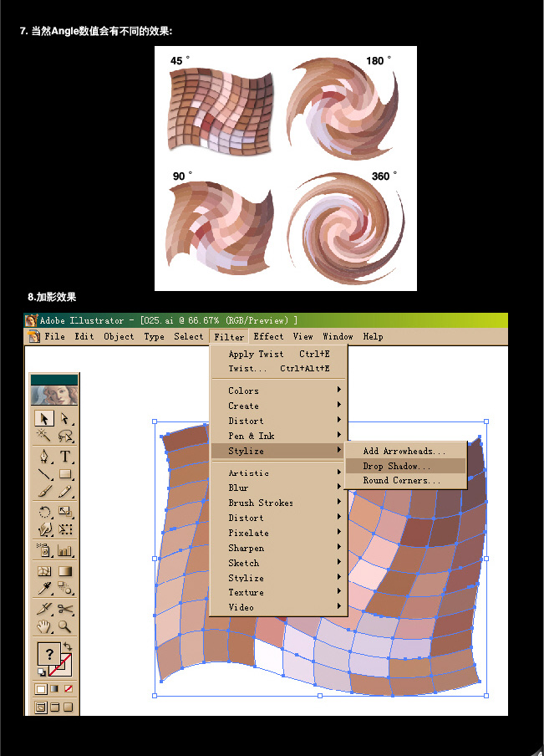This screenshot has height=756, width=544.
Task: Select the black arrow Selection tool
Action: pos(43,418)
